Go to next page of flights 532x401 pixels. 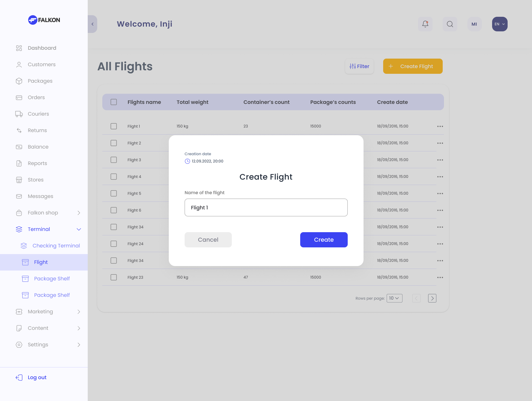pos(432,298)
